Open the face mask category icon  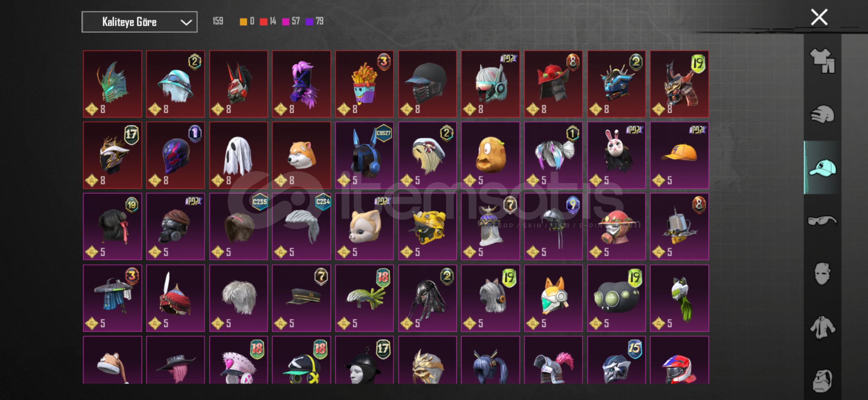tap(822, 274)
